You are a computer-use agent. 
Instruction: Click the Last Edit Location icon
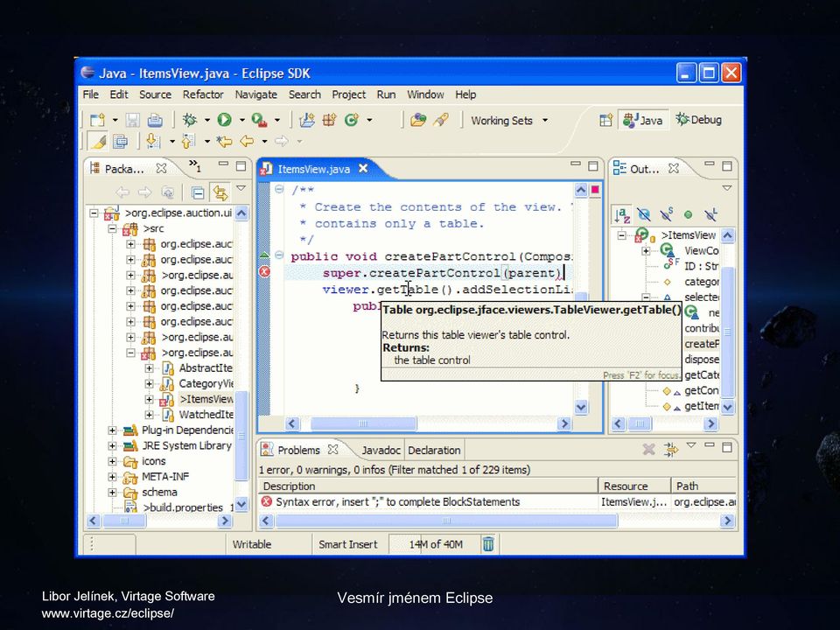coord(224,142)
